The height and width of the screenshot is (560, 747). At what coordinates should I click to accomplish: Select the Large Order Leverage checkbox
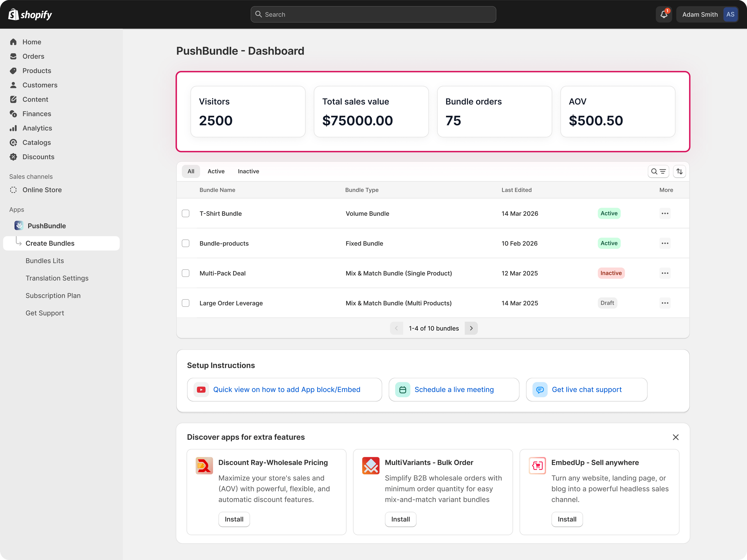pos(186,303)
